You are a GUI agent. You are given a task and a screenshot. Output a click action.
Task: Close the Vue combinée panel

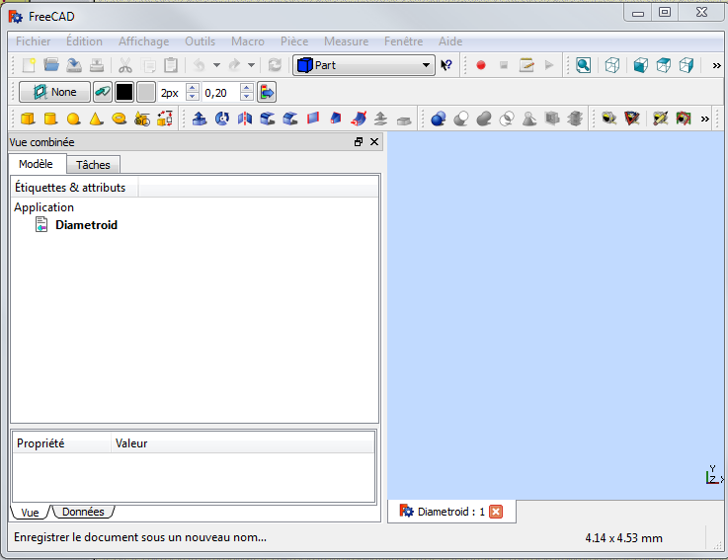pos(374,142)
